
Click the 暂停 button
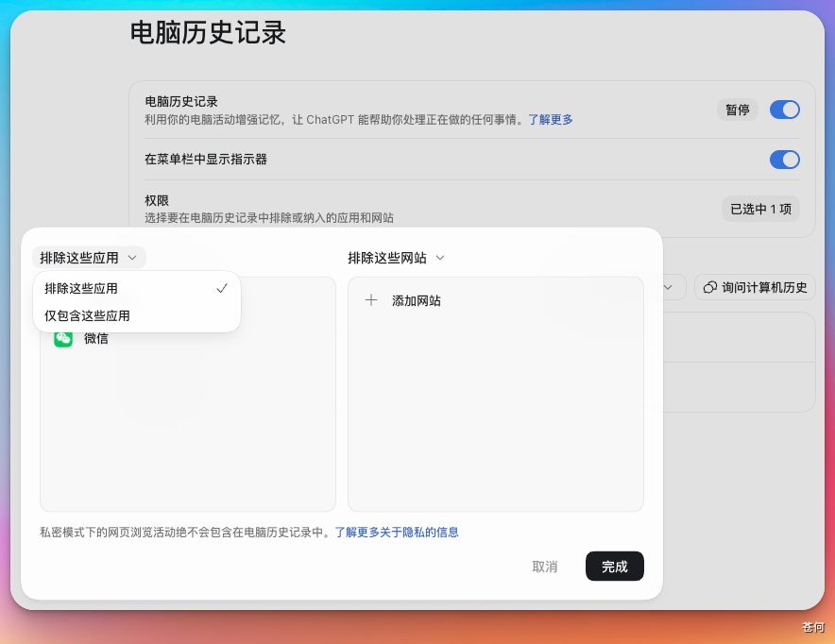[738, 110]
